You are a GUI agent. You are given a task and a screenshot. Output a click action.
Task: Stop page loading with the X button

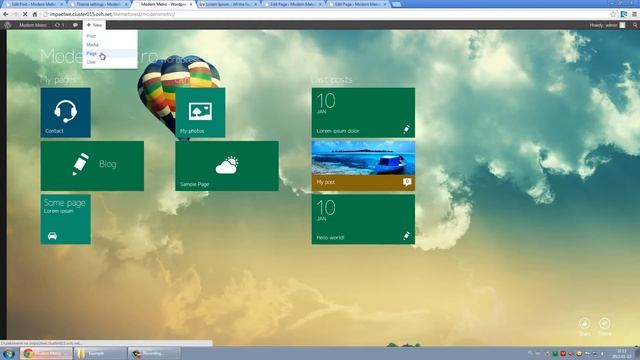pyautogui.click(x=25, y=14)
